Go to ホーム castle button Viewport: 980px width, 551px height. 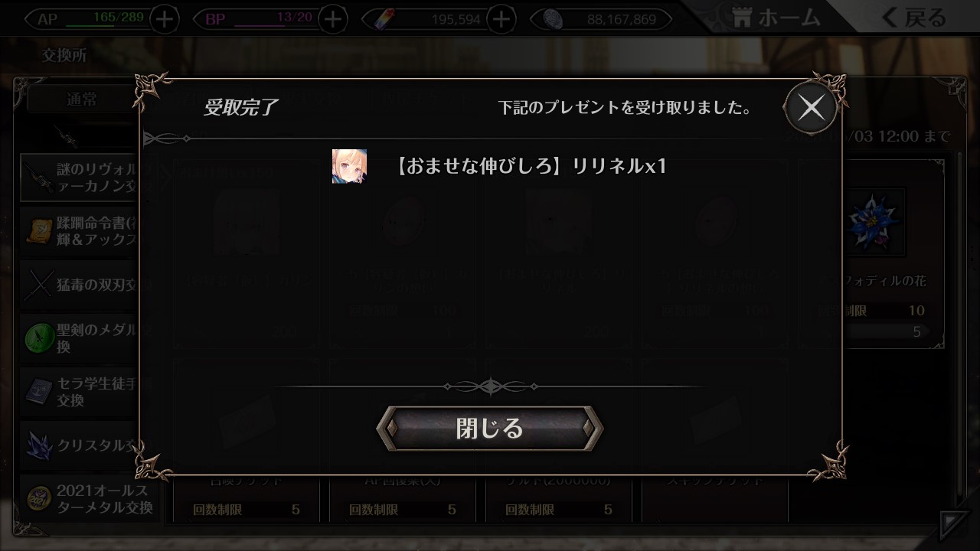(776, 17)
